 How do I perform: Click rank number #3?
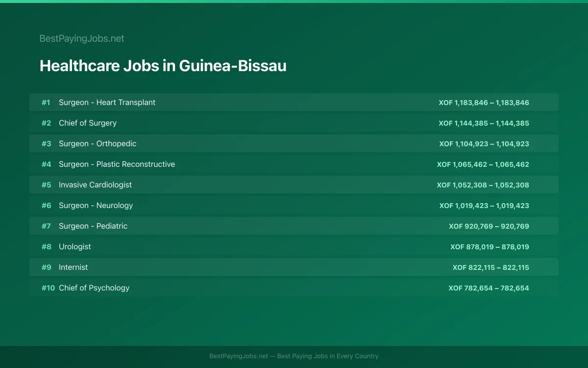click(x=46, y=144)
